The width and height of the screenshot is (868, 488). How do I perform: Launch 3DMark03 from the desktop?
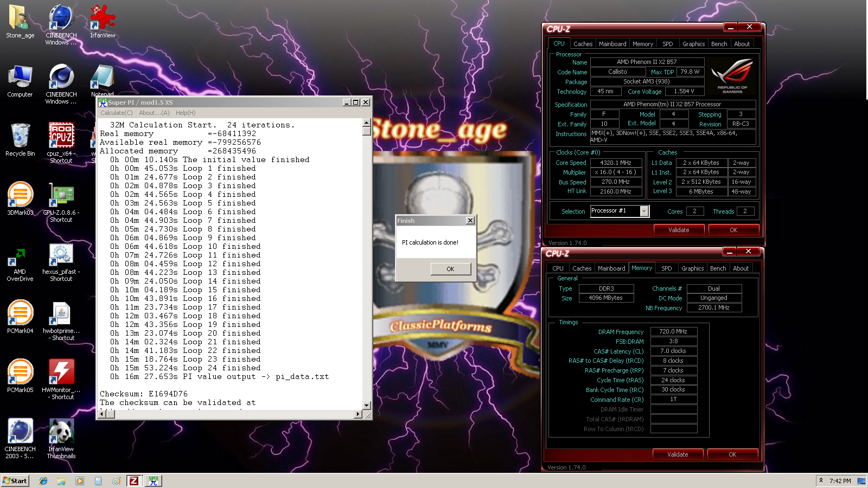[20, 199]
